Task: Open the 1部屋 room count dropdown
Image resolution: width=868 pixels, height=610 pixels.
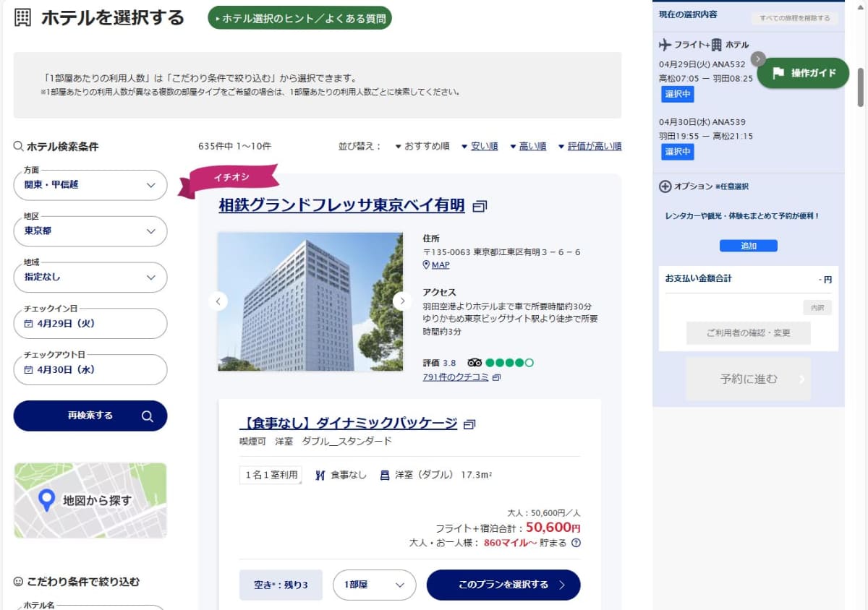Action: (x=374, y=585)
